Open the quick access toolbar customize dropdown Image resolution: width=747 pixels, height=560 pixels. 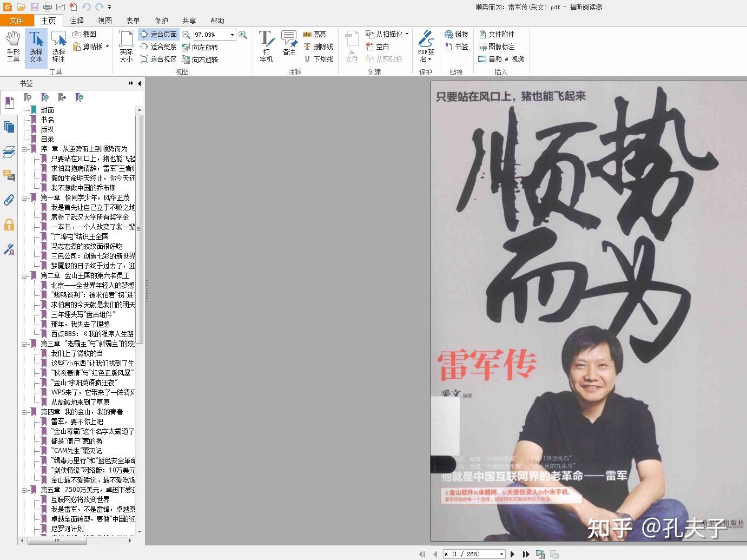click(109, 8)
